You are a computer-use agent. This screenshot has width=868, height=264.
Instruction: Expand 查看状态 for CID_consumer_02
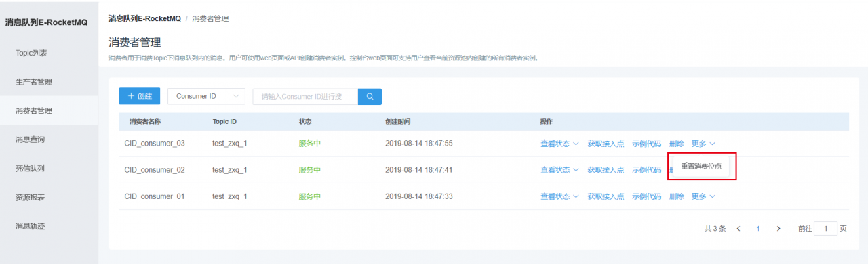coord(559,170)
